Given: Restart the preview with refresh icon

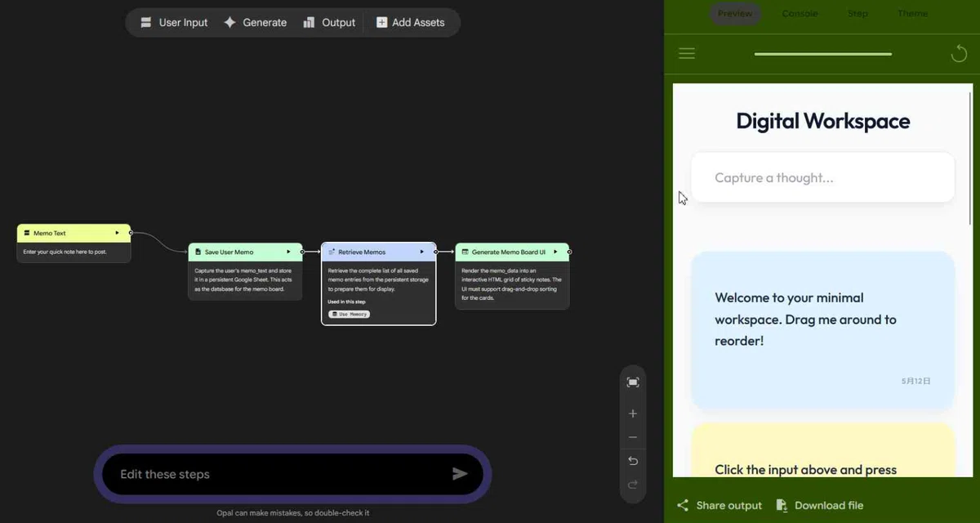Looking at the screenshot, I should click(x=959, y=54).
